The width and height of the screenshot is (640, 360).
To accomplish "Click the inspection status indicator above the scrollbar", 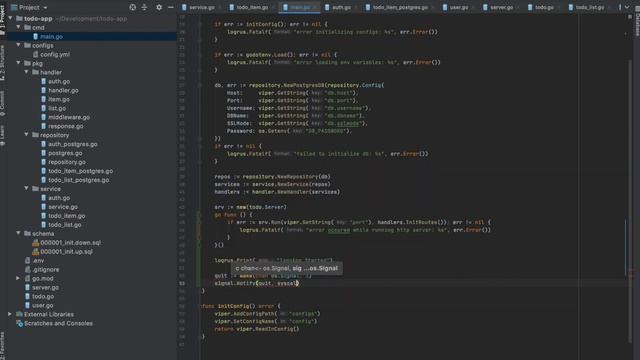I will pyautogui.click(x=630, y=17).
